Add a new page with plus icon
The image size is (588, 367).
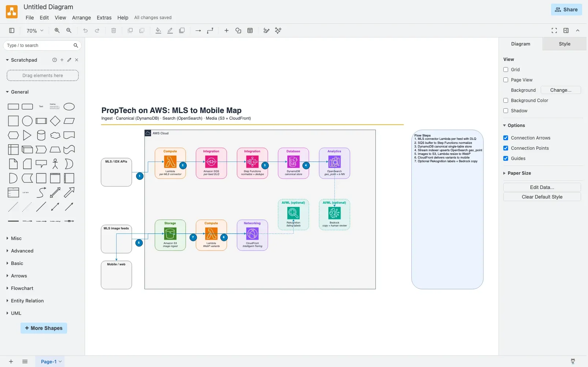(x=11, y=361)
